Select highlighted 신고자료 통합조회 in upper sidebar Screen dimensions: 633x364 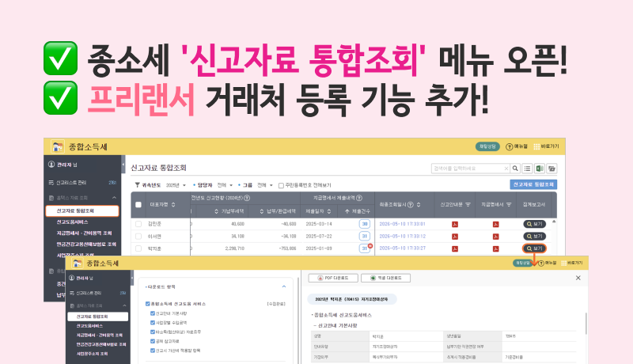click(x=82, y=210)
